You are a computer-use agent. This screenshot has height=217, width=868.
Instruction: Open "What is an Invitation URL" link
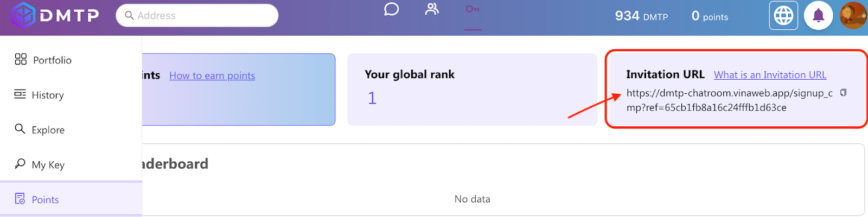(770, 75)
